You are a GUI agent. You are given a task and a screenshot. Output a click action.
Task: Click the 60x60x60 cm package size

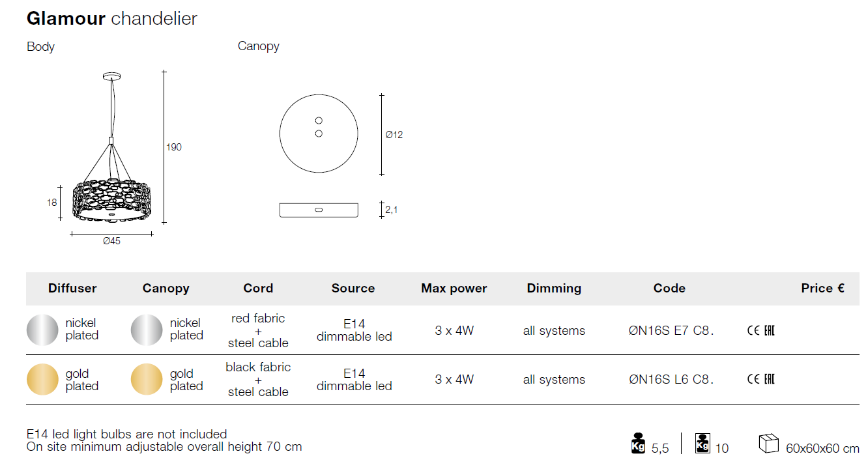[x=822, y=448]
